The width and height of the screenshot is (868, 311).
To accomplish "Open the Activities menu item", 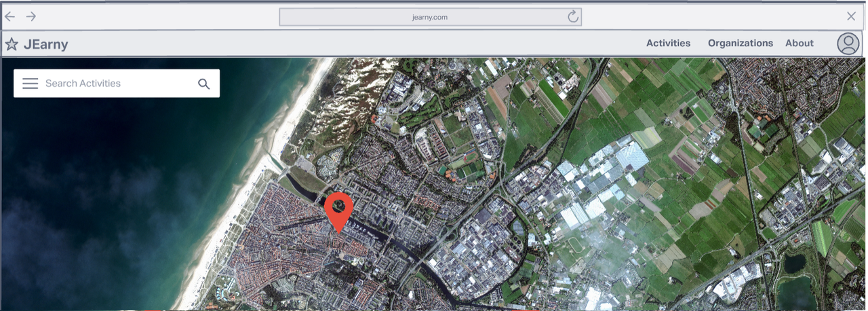I will coord(668,43).
